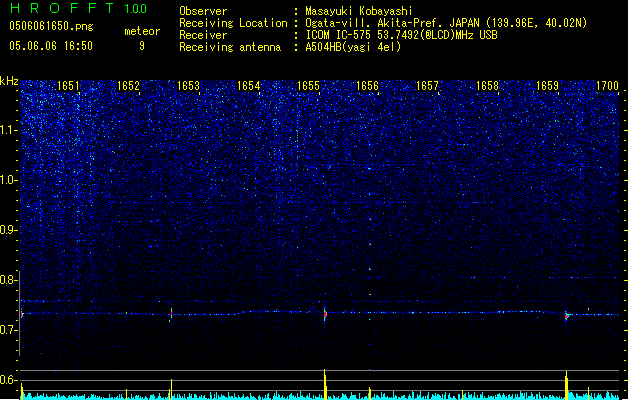Screen dimensions: 629x400
Task: Click the 1659 time axis marker
Action: pos(548,86)
